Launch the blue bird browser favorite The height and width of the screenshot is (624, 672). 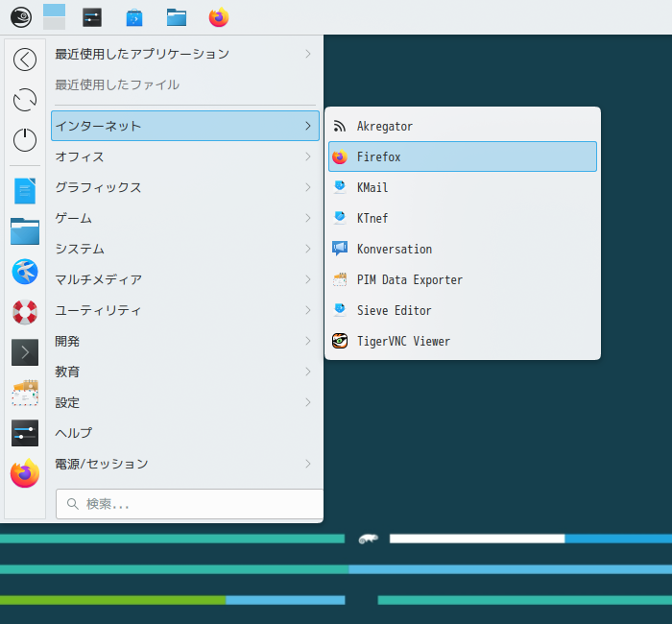pyautogui.click(x=25, y=272)
